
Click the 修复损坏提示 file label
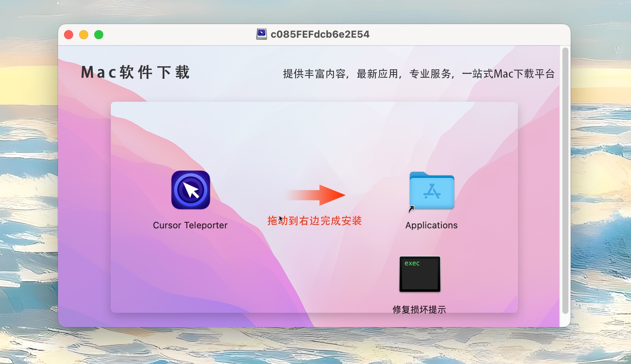tap(419, 309)
